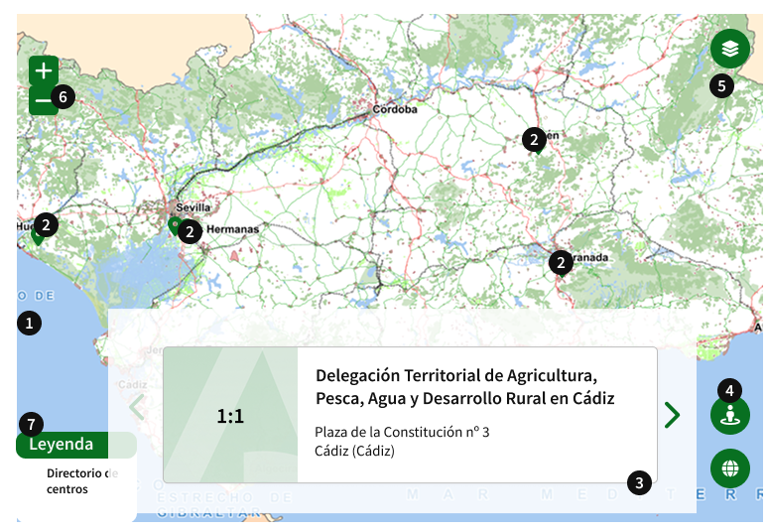Go to next center card
Viewport: 768px width, 532px height.
tap(673, 415)
